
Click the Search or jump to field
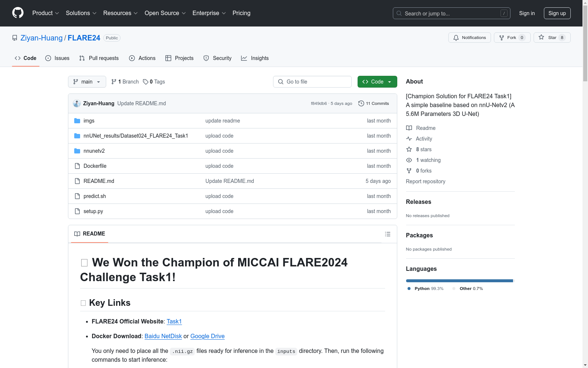452,13
